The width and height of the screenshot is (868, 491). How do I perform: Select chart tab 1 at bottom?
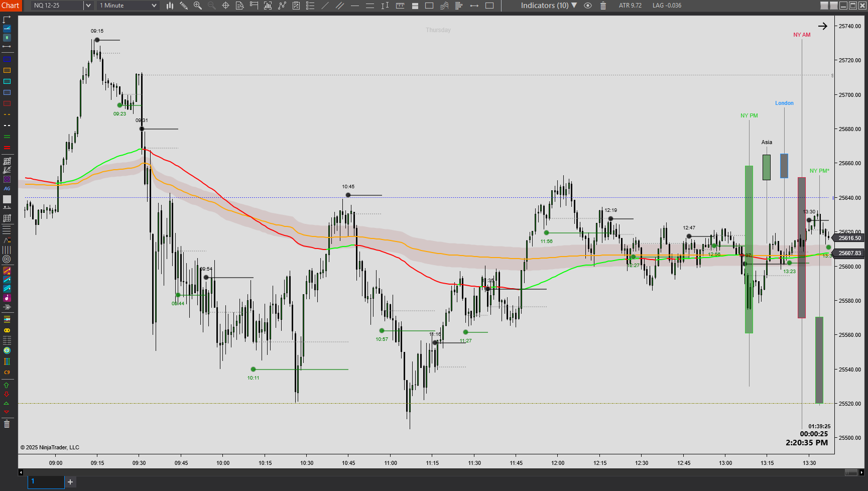coord(46,482)
